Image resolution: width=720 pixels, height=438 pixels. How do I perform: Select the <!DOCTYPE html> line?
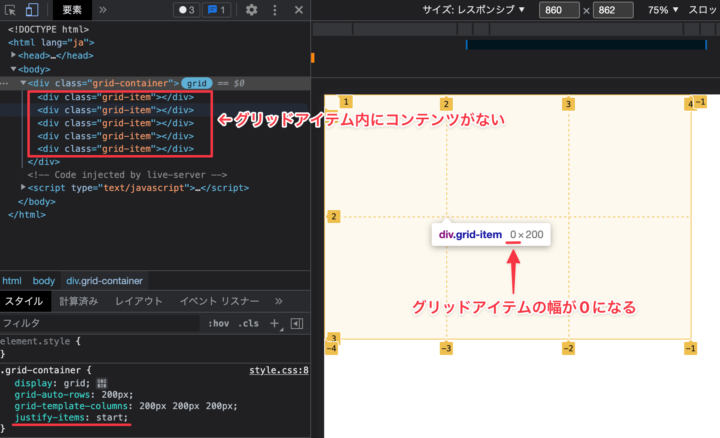pyautogui.click(x=49, y=29)
